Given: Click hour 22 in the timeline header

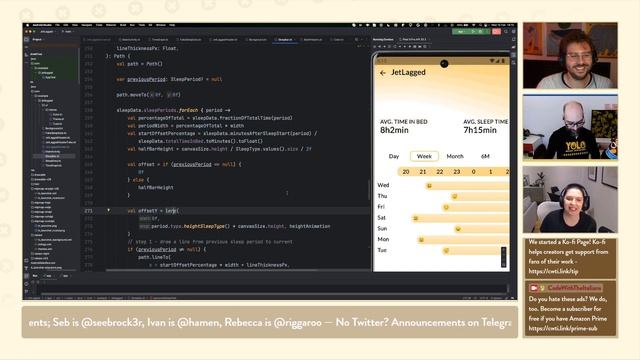Looking at the screenshot, I should pyautogui.click(x=440, y=172).
